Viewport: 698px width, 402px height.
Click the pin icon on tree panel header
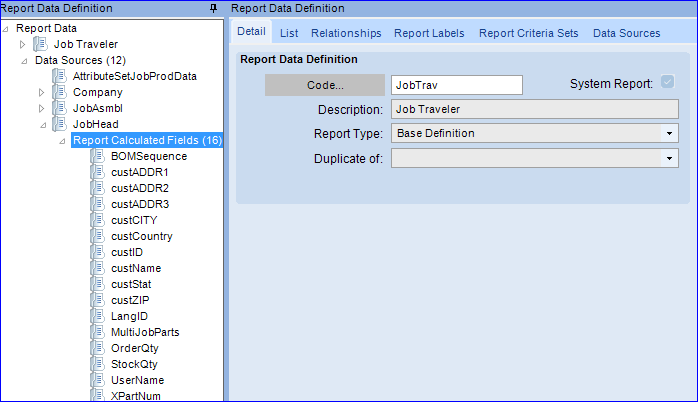pyautogui.click(x=214, y=8)
